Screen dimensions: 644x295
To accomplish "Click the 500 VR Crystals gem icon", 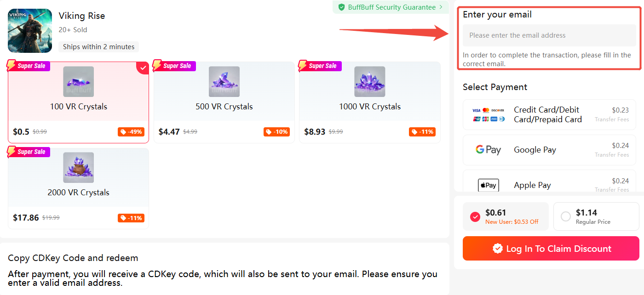I will (x=224, y=82).
